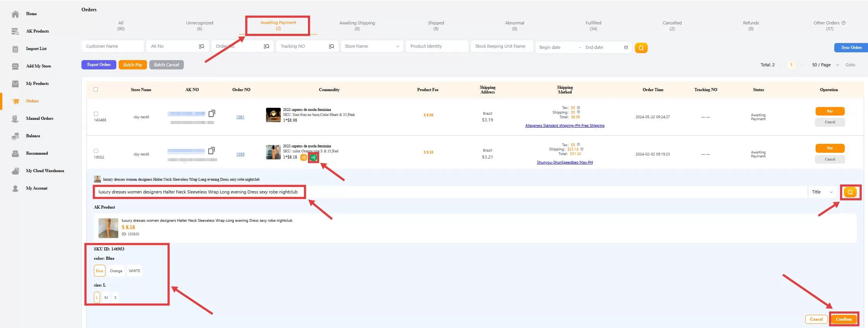
Task: Open the date range calendar icon
Action: pyautogui.click(x=626, y=47)
